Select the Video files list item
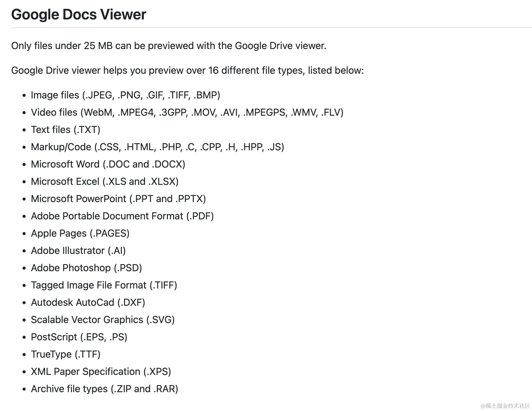 click(x=187, y=112)
